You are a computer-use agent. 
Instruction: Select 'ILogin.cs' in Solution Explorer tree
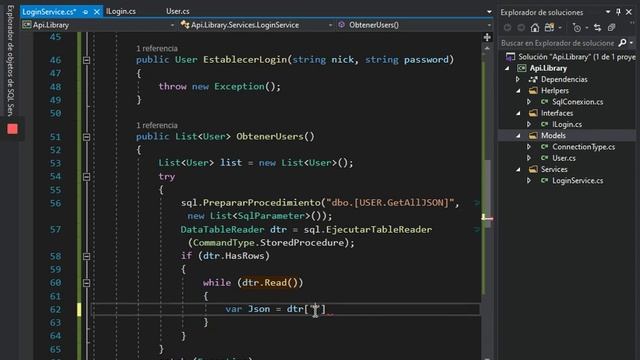point(567,124)
